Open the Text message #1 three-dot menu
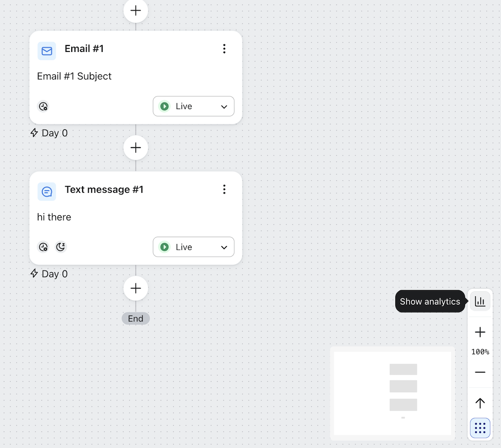The height and width of the screenshot is (448, 501). point(224,190)
